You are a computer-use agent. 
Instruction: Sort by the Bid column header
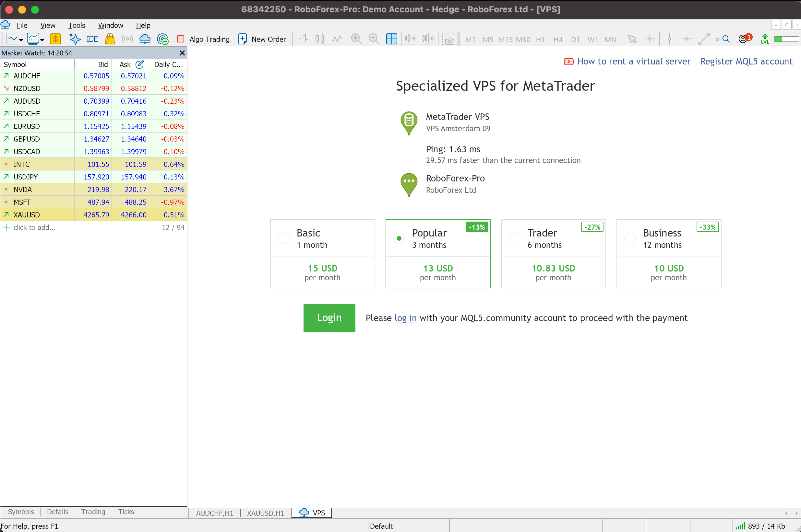tap(93, 64)
